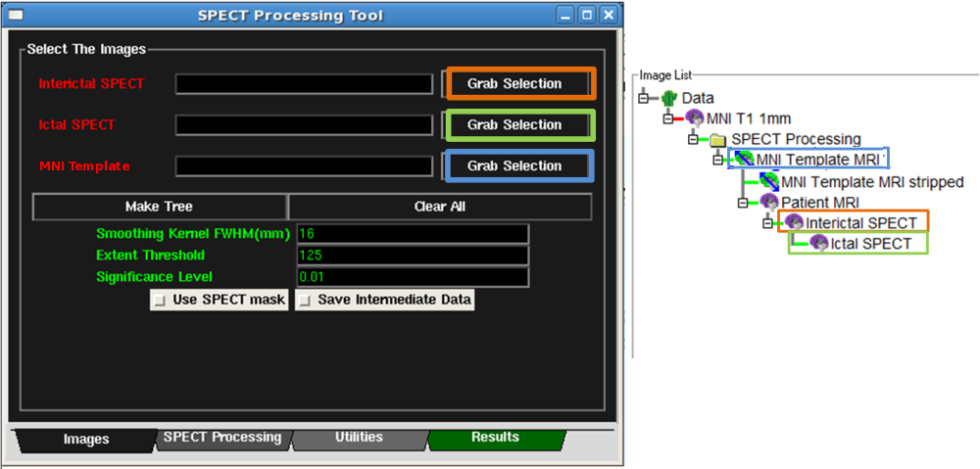
Task: Switch to the SPECT Processing tab
Action: [222, 438]
